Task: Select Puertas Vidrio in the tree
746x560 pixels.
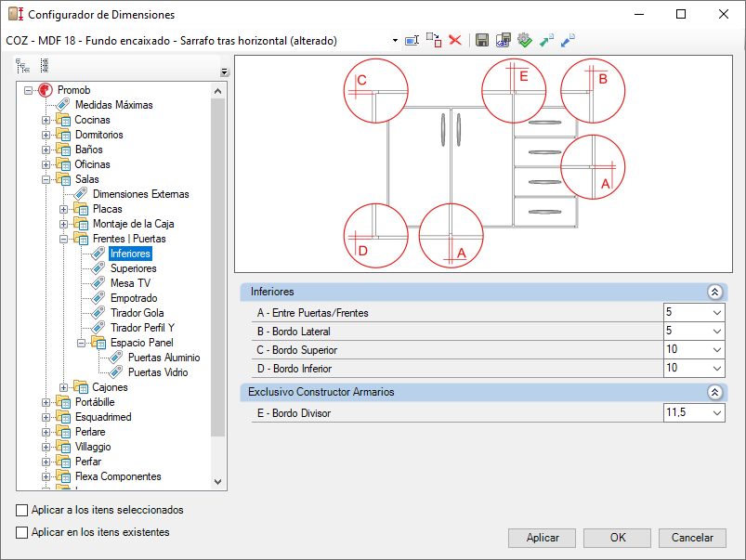Action: 158,372
